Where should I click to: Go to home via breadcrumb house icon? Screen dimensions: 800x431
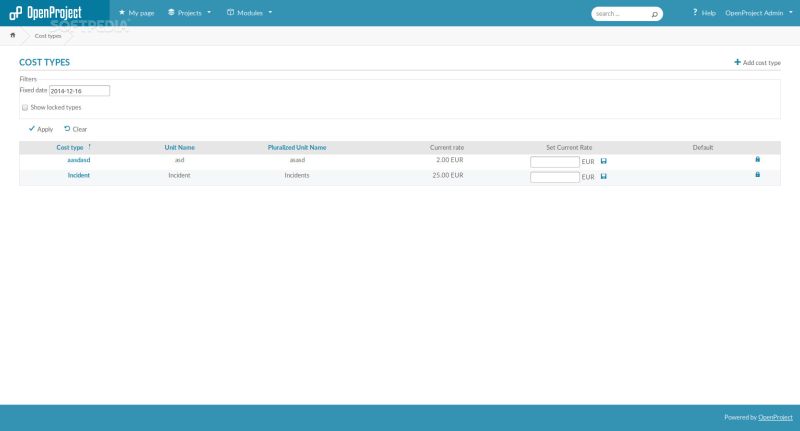point(13,35)
